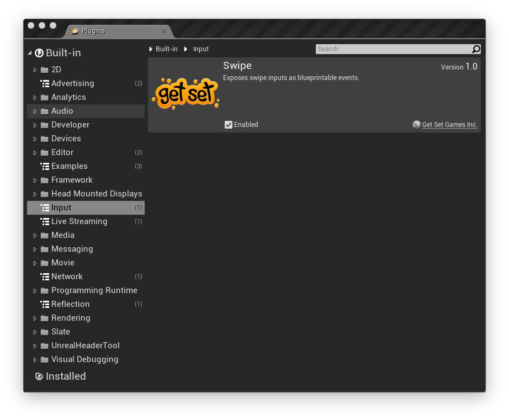Click the Devices folder icon
The image size is (509, 420).
(x=45, y=139)
